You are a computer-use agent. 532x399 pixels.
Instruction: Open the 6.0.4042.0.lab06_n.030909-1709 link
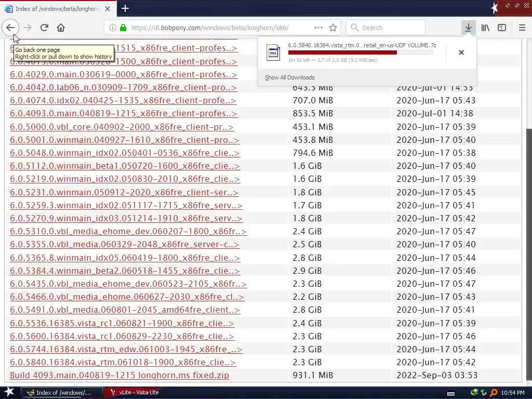point(123,87)
